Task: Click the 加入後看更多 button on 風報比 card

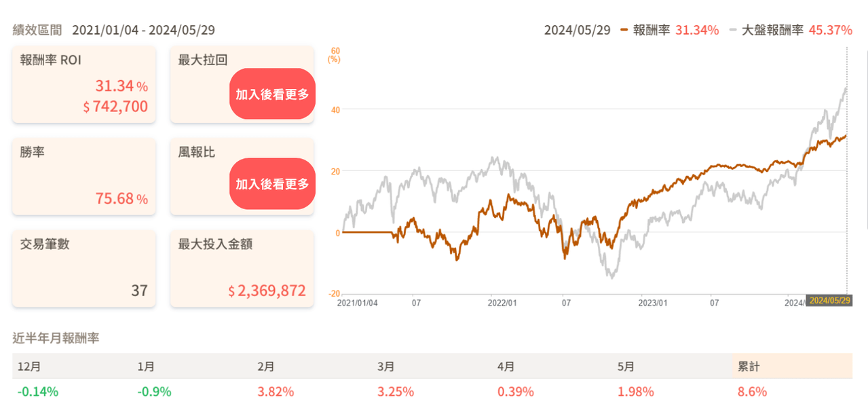Action: click(x=272, y=183)
